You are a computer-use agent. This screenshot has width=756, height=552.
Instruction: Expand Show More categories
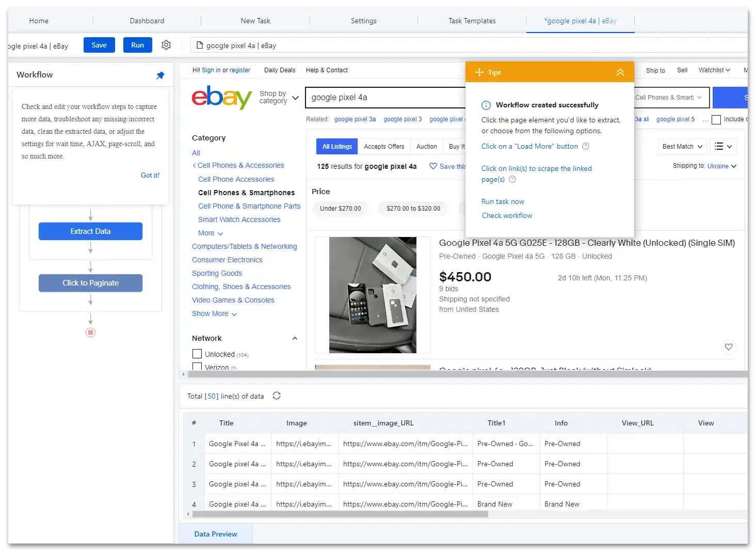point(215,313)
